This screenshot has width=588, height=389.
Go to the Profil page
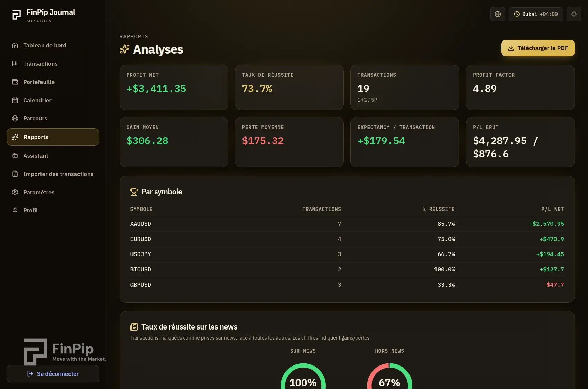53,210
